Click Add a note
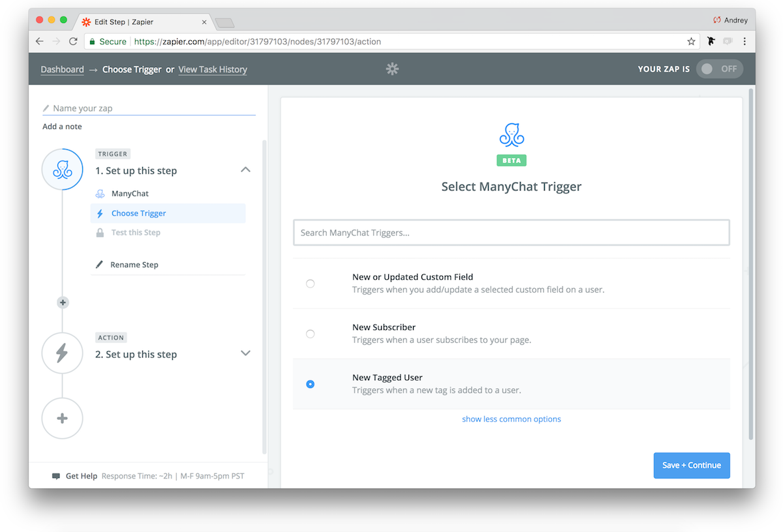 click(62, 126)
